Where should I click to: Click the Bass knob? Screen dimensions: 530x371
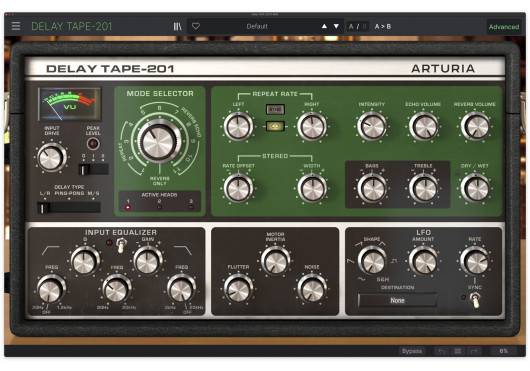372,188
